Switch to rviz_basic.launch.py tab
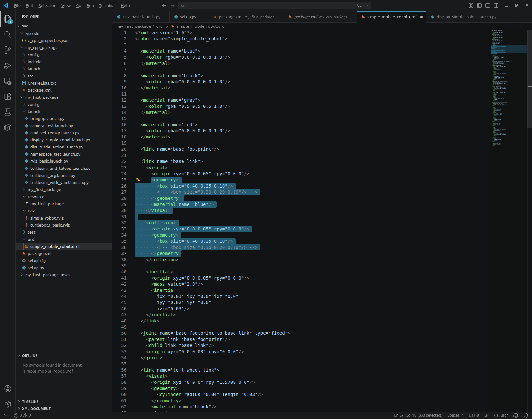This screenshot has height=419, width=532. tap(141, 17)
